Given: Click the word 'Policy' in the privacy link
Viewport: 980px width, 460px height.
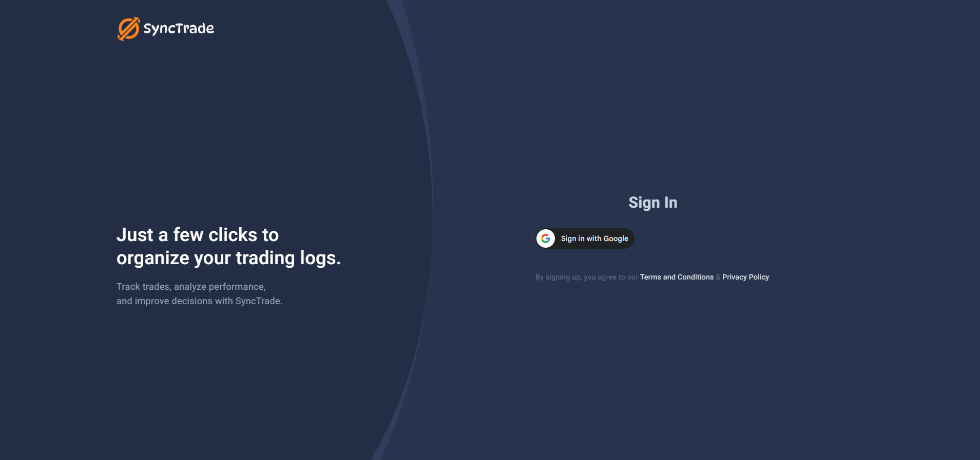Looking at the screenshot, I should tap(759, 277).
